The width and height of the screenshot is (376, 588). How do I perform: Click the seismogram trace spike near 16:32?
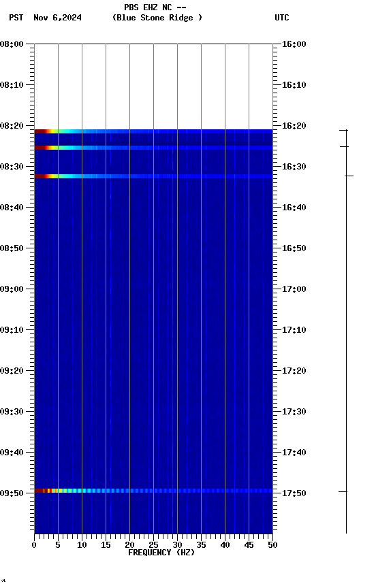349,176
